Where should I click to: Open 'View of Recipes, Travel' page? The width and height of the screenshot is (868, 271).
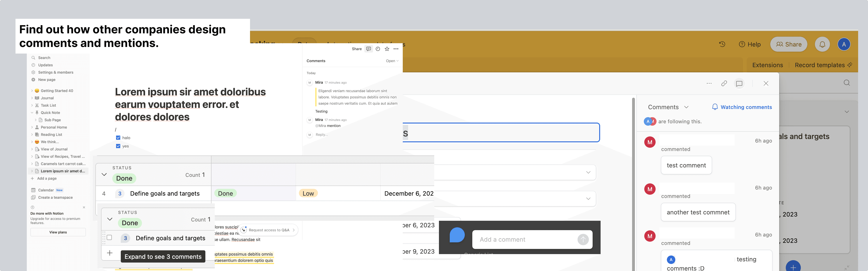[x=62, y=157]
